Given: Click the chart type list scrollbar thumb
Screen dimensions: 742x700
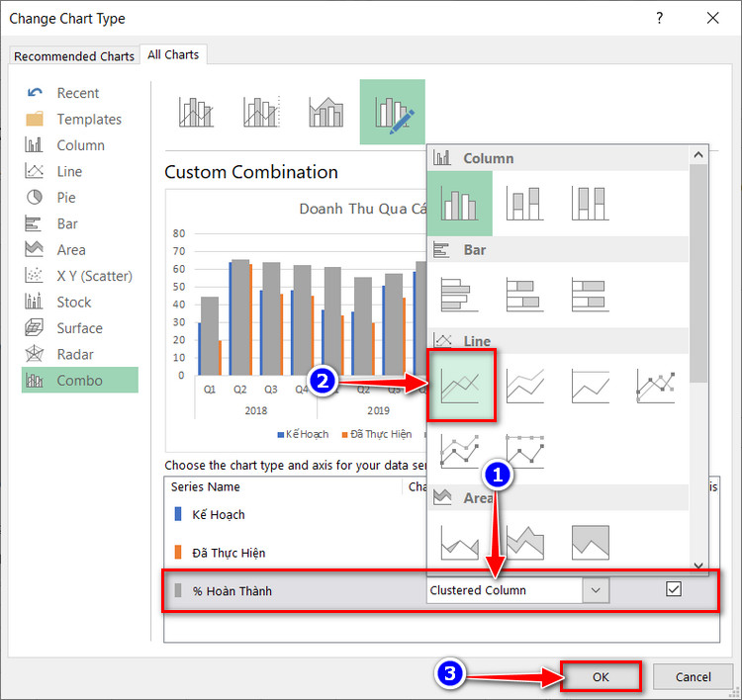Looking at the screenshot, I should [x=698, y=274].
